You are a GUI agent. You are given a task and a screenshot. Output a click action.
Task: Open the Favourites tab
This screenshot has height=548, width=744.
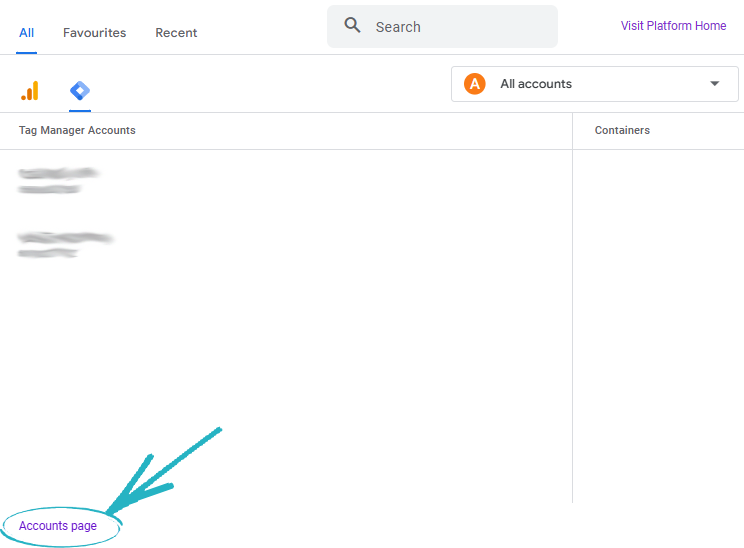click(x=94, y=33)
